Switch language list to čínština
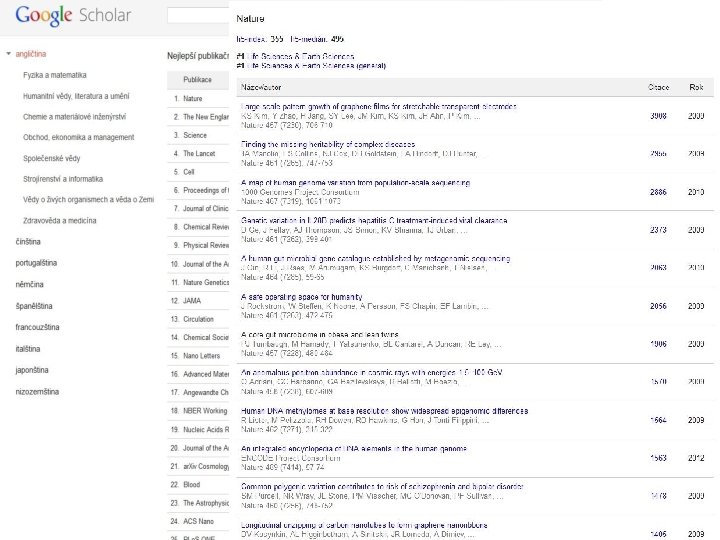The height and width of the screenshot is (540, 720). point(28,242)
